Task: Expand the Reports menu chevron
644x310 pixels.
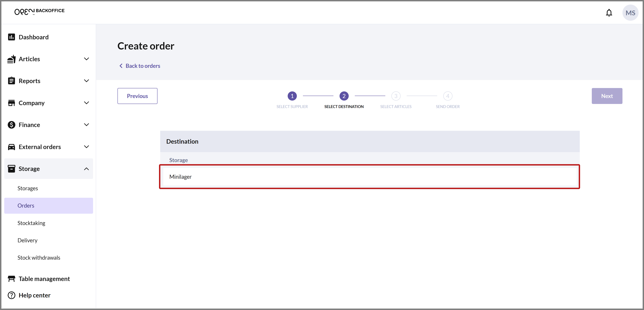Action: coord(86,81)
